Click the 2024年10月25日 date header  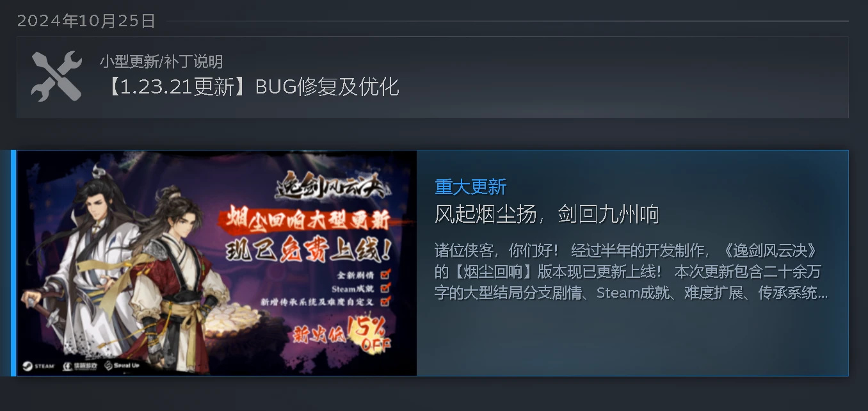click(x=86, y=20)
